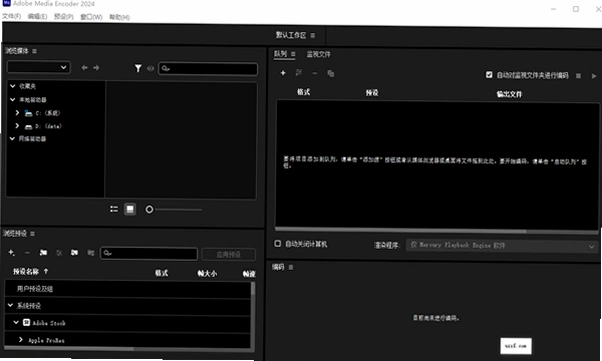Click the import presets icon
This screenshot has width=602, height=361.
(74, 253)
